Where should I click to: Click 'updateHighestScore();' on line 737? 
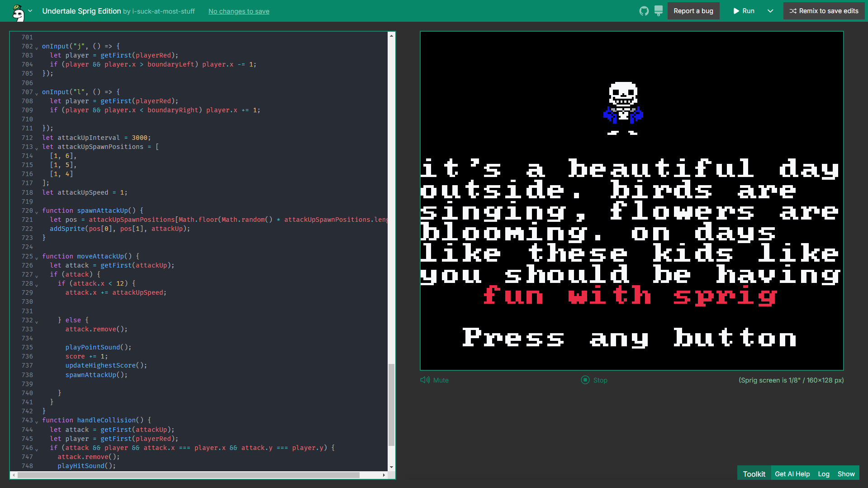pyautogui.click(x=106, y=365)
